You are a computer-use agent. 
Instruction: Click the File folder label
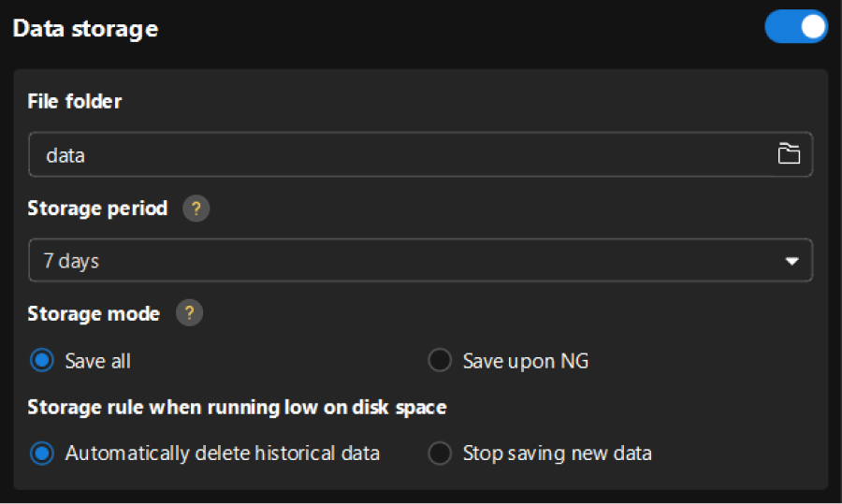75,101
